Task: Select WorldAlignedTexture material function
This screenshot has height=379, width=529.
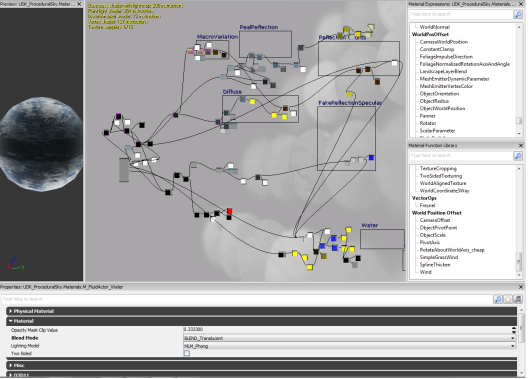Action: click(443, 183)
